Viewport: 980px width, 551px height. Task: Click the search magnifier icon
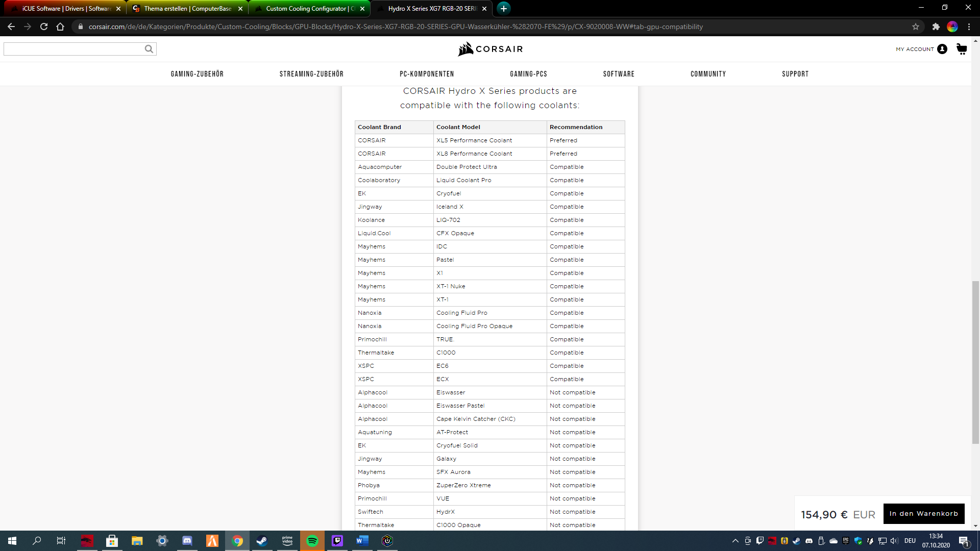coord(149,49)
